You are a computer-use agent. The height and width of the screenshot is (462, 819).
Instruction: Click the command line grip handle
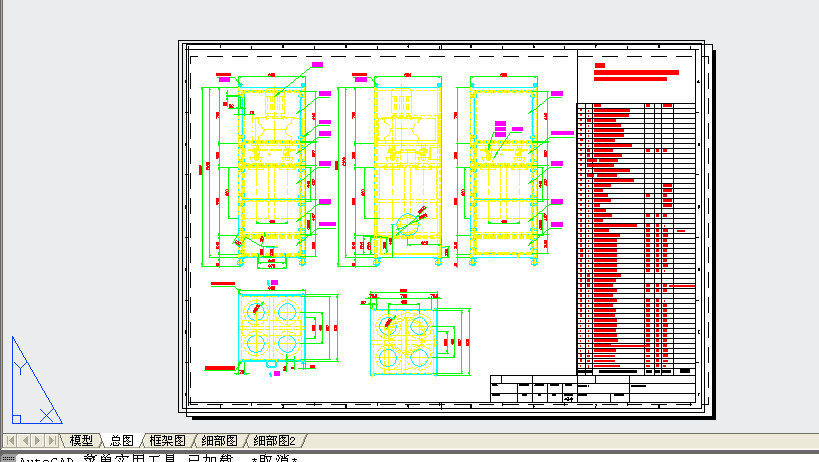[9, 458]
